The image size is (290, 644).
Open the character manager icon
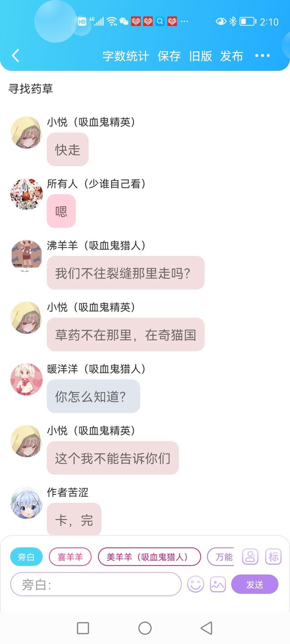(x=250, y=557)
